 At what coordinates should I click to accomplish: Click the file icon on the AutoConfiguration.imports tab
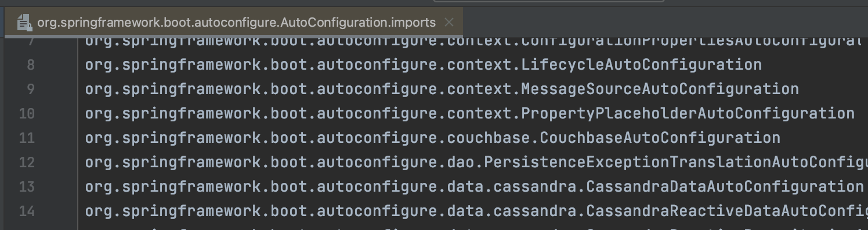(24, 23)
